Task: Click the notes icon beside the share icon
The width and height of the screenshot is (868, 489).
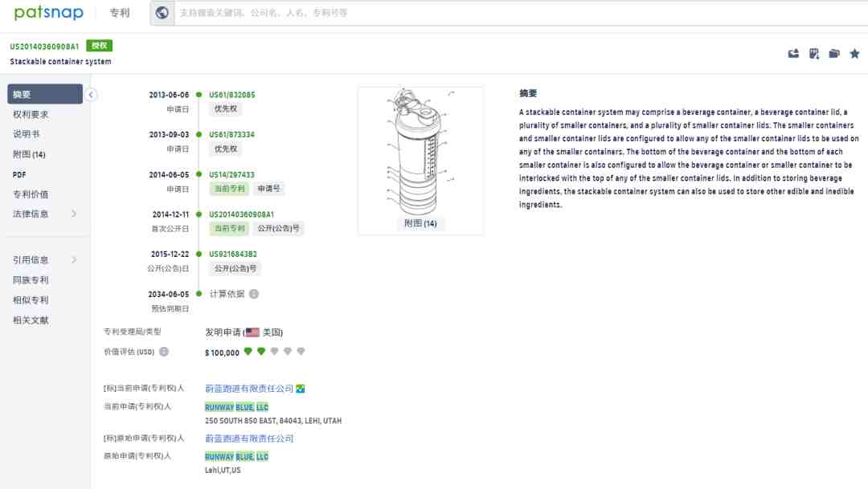Action: 814,54
